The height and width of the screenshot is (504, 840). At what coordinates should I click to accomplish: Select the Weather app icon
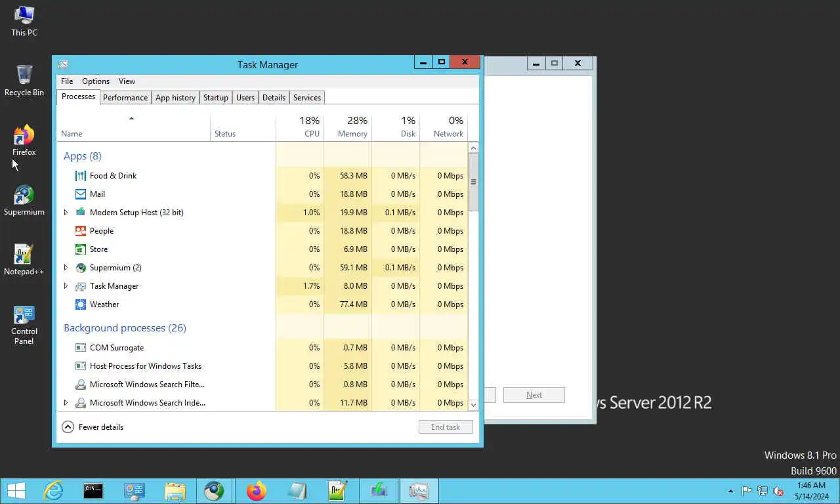click(81, 304)
